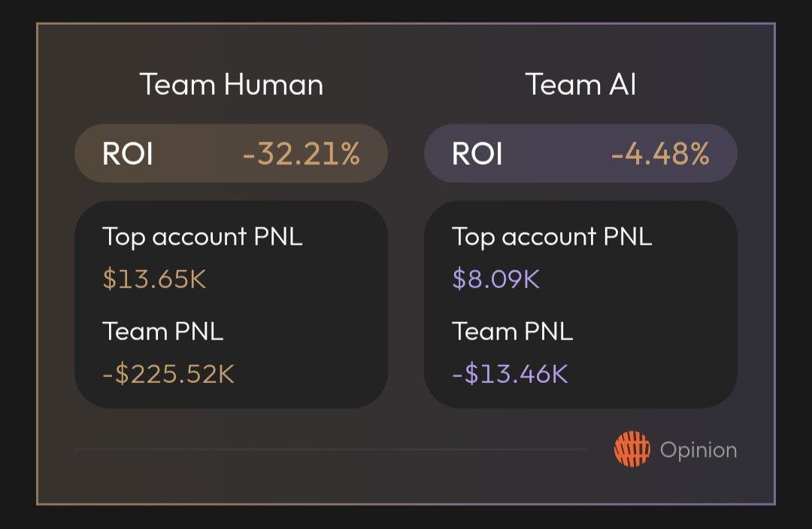Click the -$13.46K Team PNL value
The width and height of the screenshot is (812, 529).
510,374
